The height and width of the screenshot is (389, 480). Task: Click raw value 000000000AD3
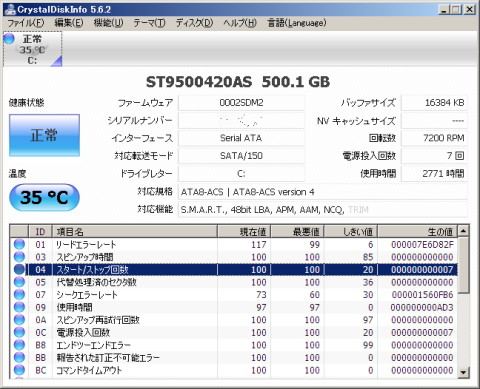(x=422, y=307)
